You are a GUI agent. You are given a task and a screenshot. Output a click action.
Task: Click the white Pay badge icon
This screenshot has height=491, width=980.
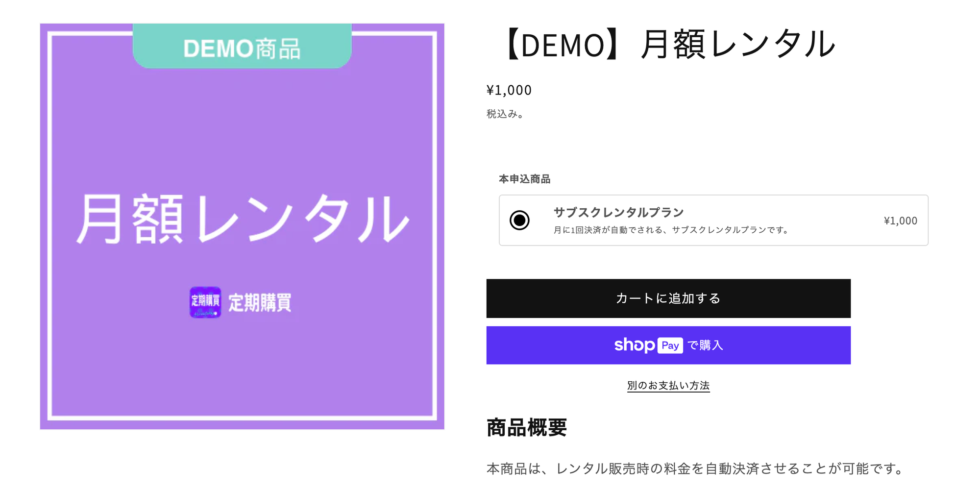[x=670, y=345]
